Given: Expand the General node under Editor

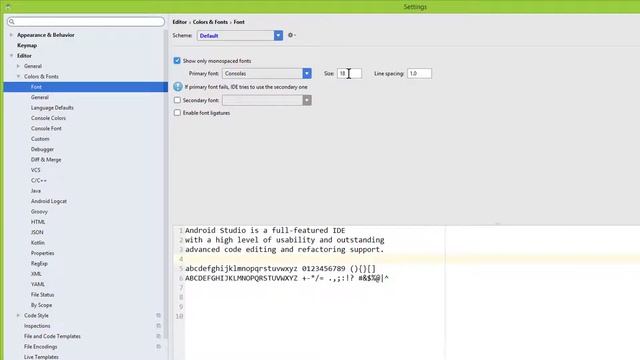Looking at the screenshot, I should point(18,66).
